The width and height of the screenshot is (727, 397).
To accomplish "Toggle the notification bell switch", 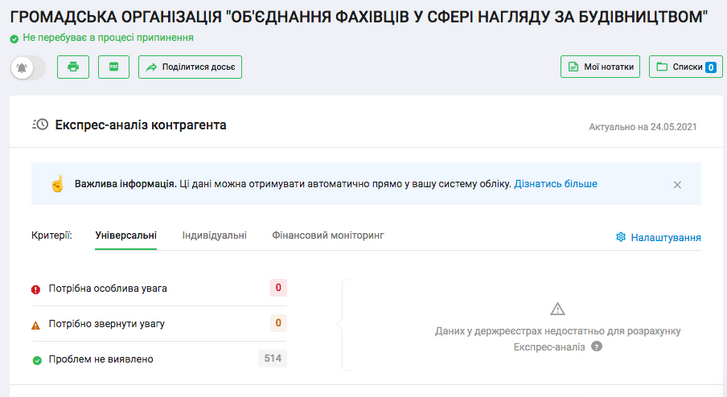I will 28,68.
